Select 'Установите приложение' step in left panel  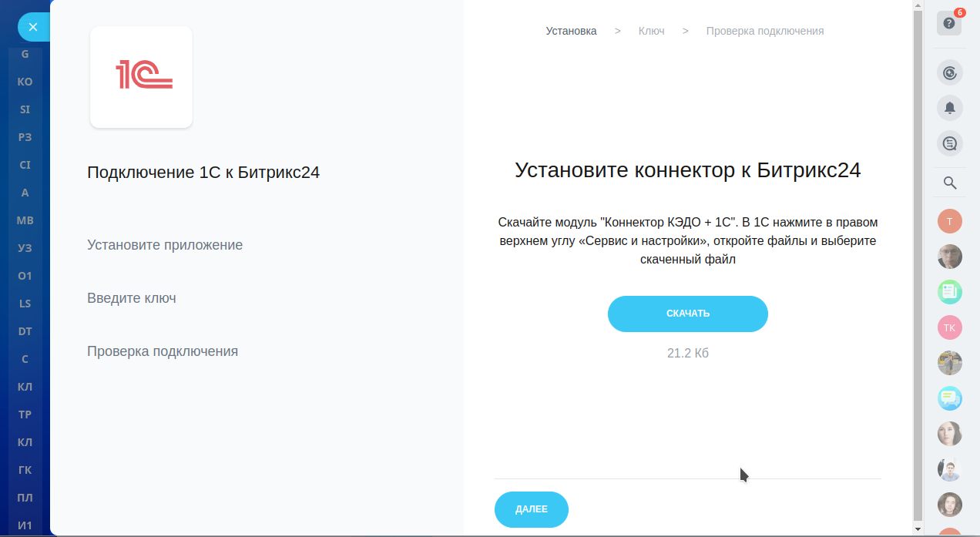165,245
